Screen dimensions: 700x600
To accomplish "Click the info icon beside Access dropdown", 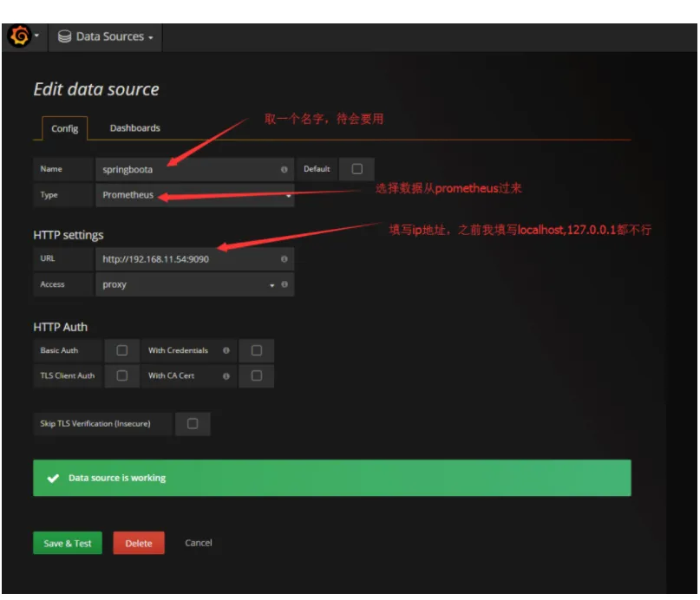I will click(x=285, y=284).
